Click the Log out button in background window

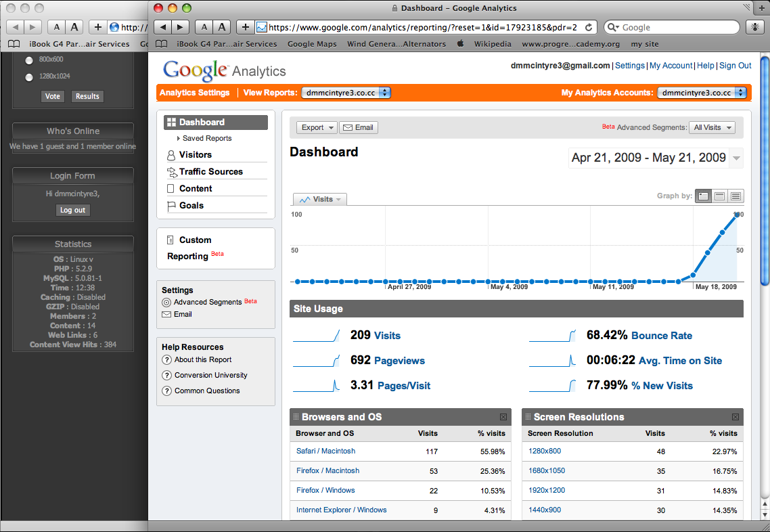click(x=72, y=210)
